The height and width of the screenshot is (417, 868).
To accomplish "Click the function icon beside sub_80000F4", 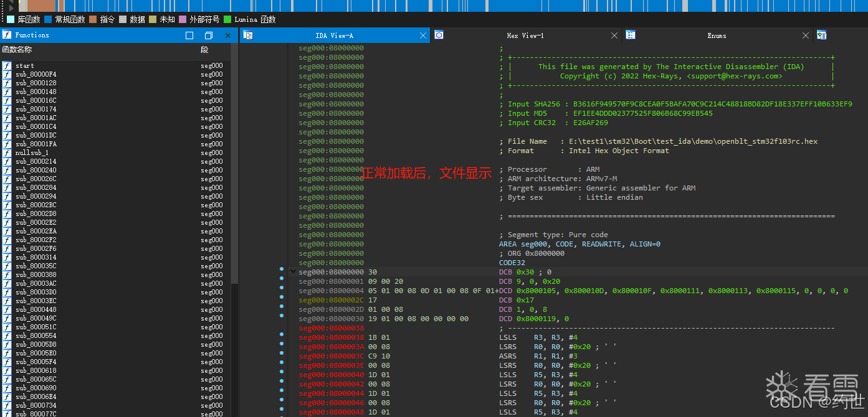I will tap(7, 74).
